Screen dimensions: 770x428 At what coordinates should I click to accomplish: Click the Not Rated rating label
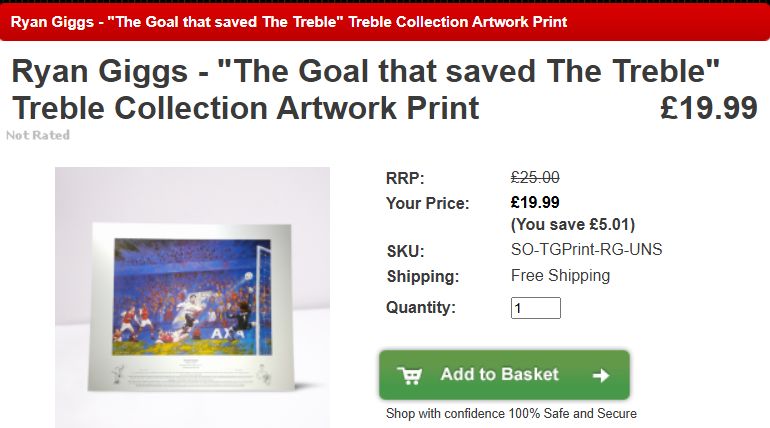38,135
